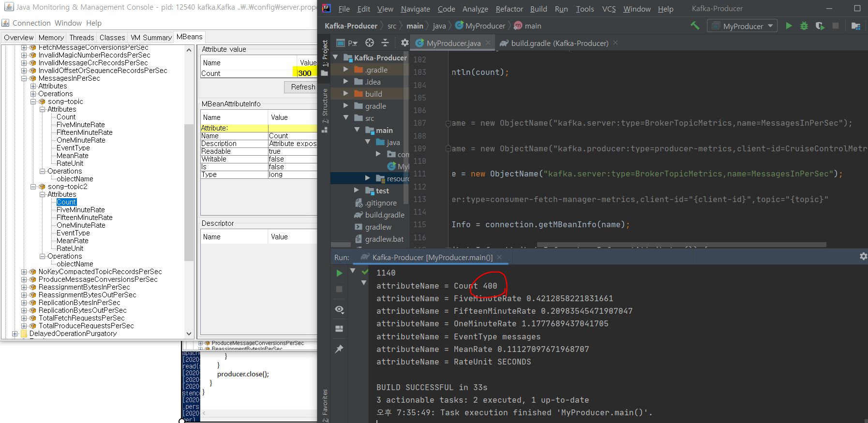Open the Project tool window side tab

[325, 57]
